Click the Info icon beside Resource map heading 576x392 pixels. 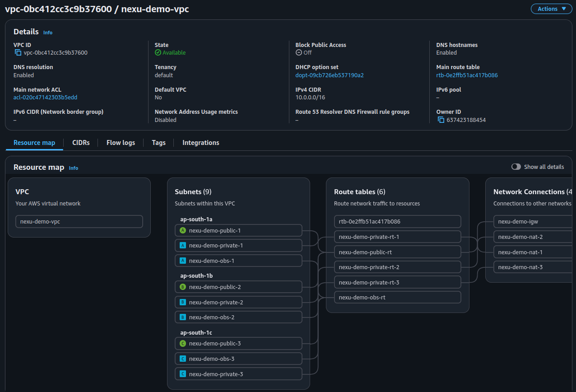[x=73, y=168]
